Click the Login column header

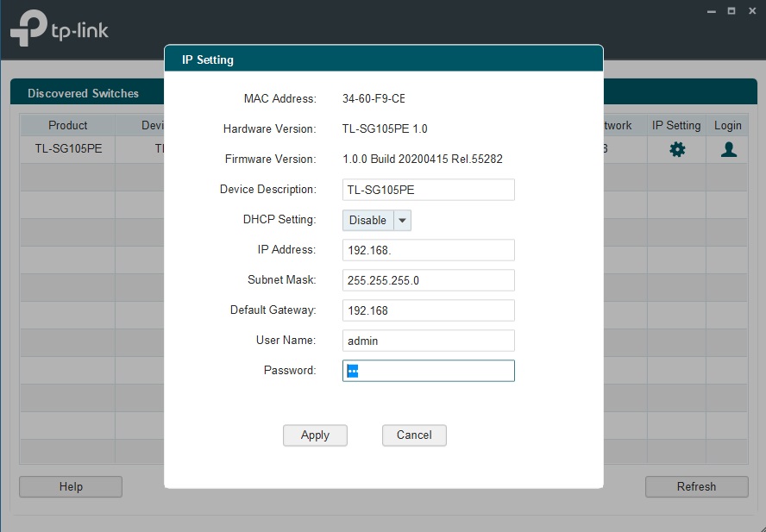[x=727, y=126]
